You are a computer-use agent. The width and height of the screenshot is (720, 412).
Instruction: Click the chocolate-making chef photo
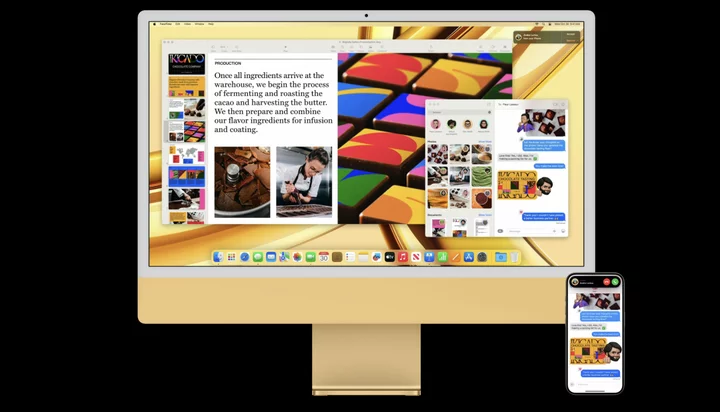point(304,182)
